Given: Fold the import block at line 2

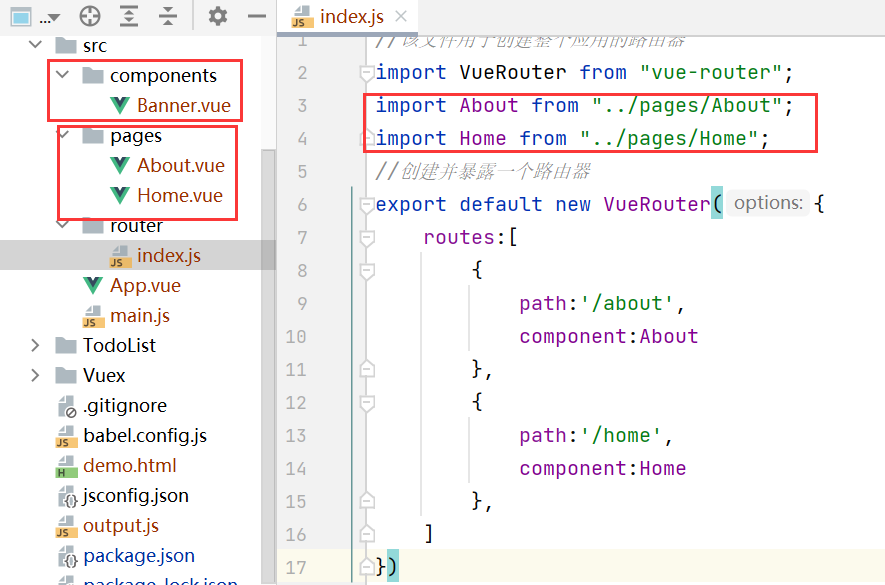Looking at the screenshot, I should coord(367,73).
